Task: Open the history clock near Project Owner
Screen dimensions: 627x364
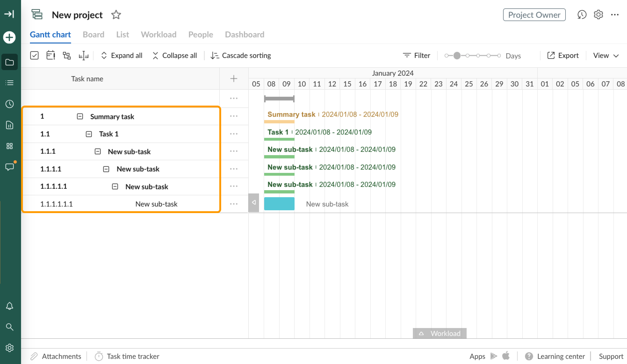Action: [x=582, y=15]
